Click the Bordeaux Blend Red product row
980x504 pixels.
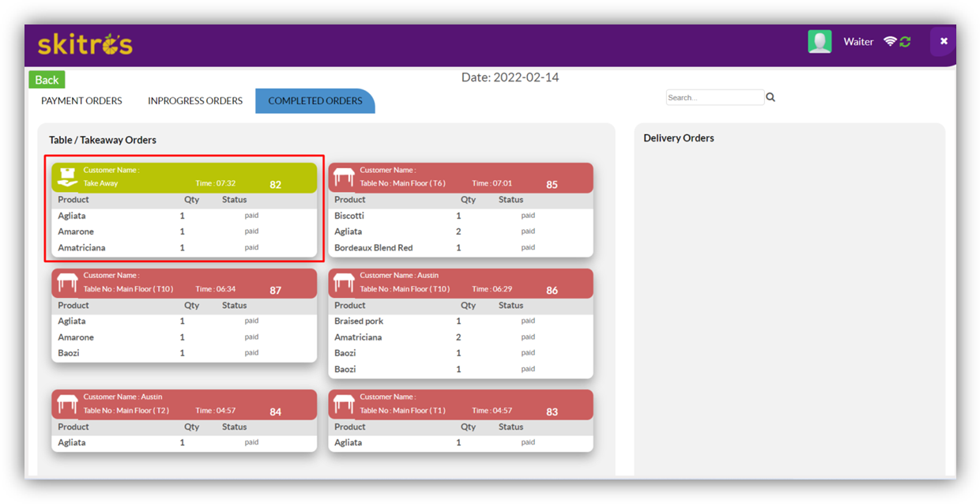click(x=461, y=248)
